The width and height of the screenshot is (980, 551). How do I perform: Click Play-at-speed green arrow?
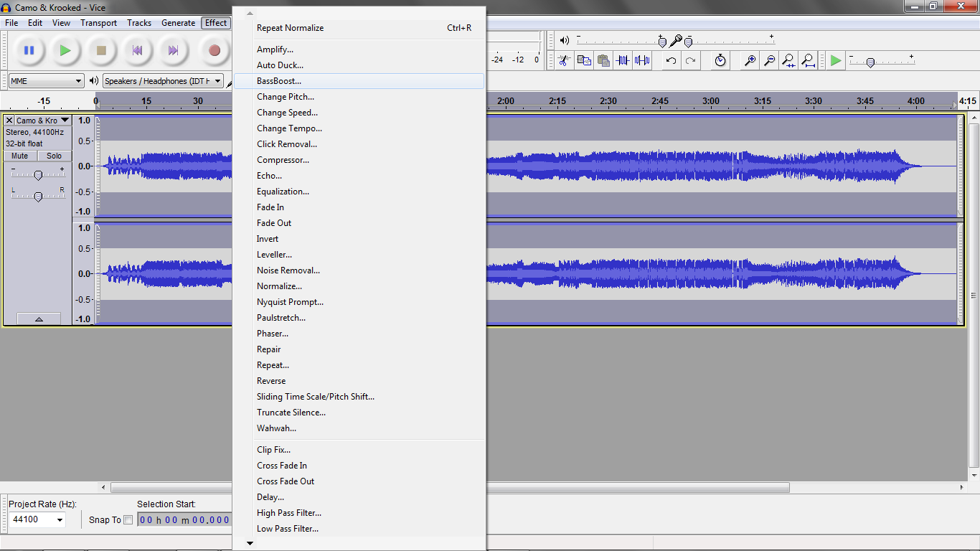point(836,60)
